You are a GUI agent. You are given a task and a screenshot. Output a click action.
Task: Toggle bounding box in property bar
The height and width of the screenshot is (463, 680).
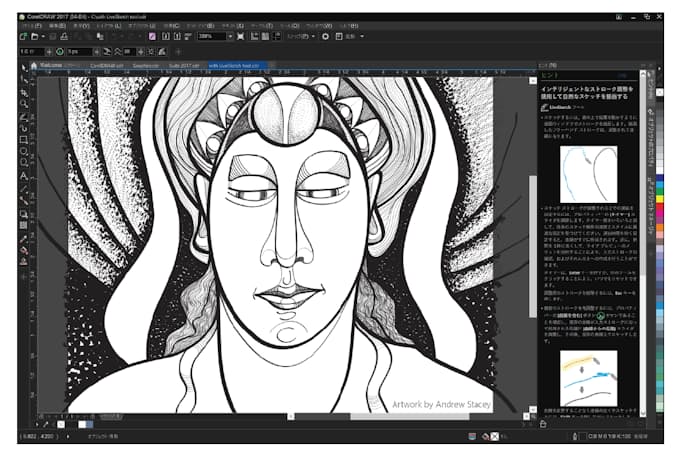[x=162, y=52]
